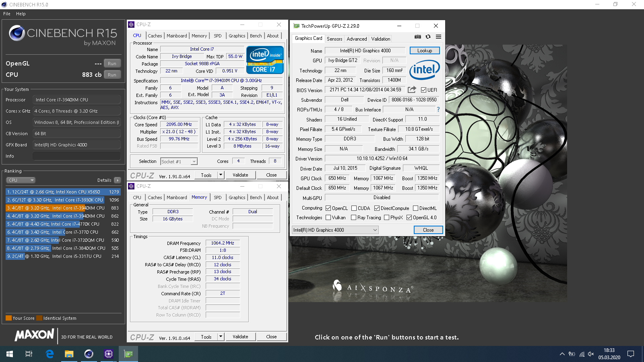Click the network tray icon
644x362 pixels.
582,354
